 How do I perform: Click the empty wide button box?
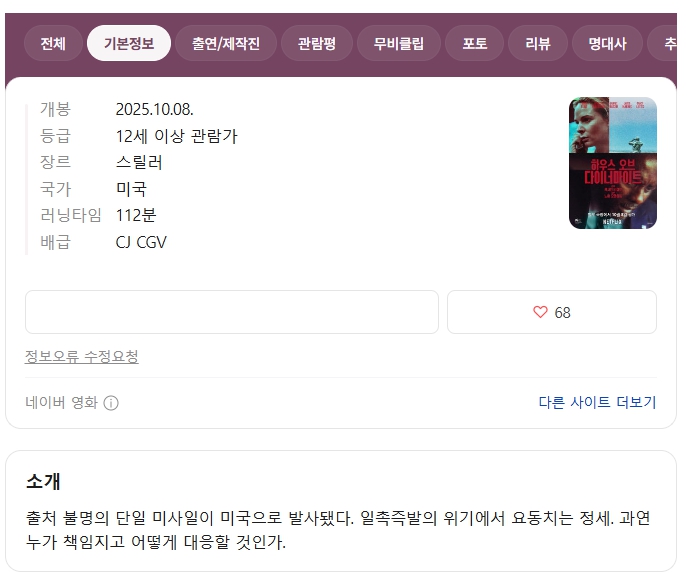(x=232, y=312)
